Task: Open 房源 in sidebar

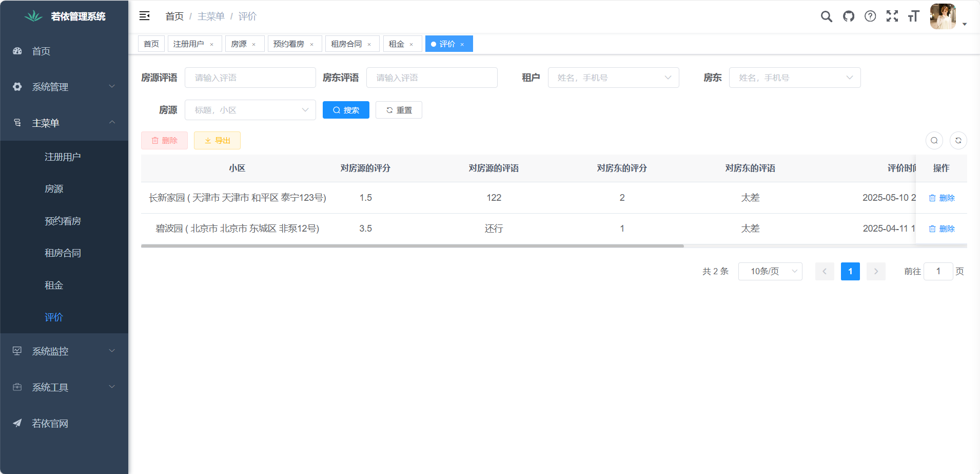Action: pos(64,188)
